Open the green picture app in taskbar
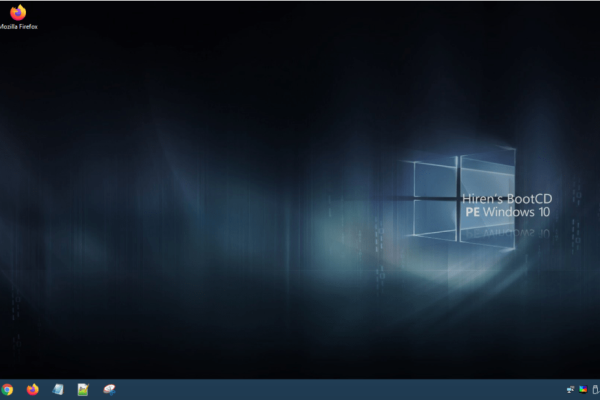 (83, 389)
